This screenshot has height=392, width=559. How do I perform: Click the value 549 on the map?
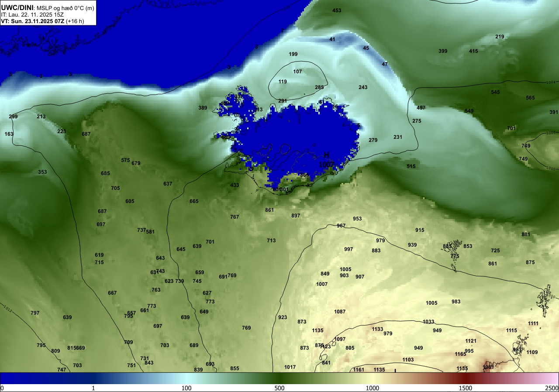469,111
